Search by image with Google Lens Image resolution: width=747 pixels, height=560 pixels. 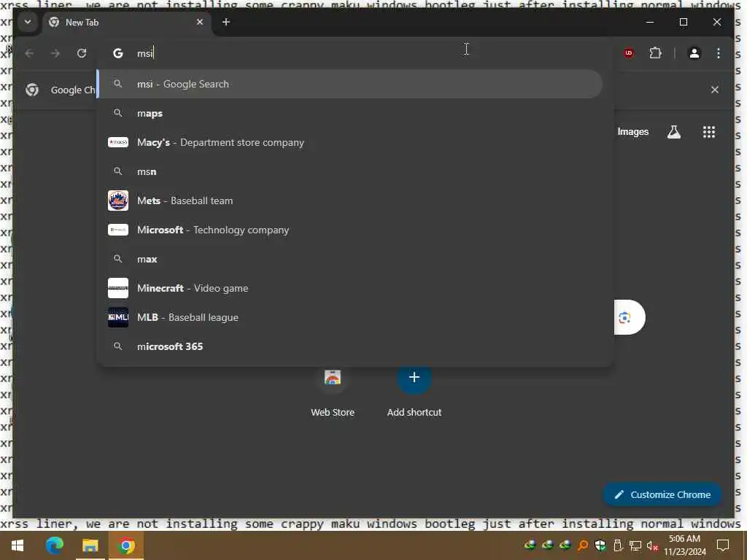[625, 318]
